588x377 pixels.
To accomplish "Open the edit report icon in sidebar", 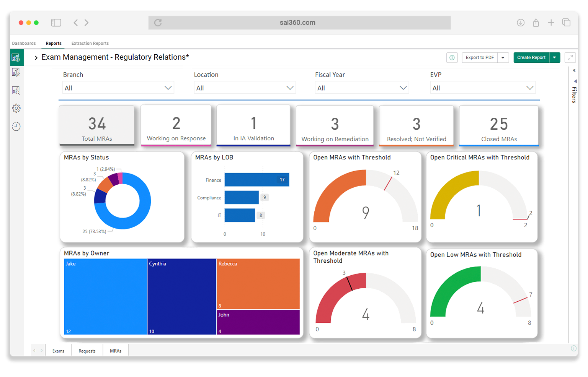I will click(16, 72).
